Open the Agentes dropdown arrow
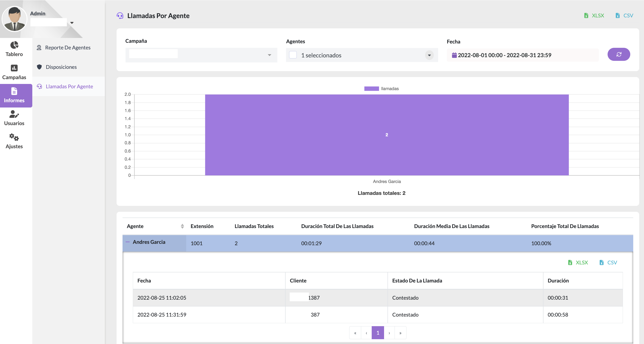Image resolution: width=644 pixels, height=344 pixels. 429,55
